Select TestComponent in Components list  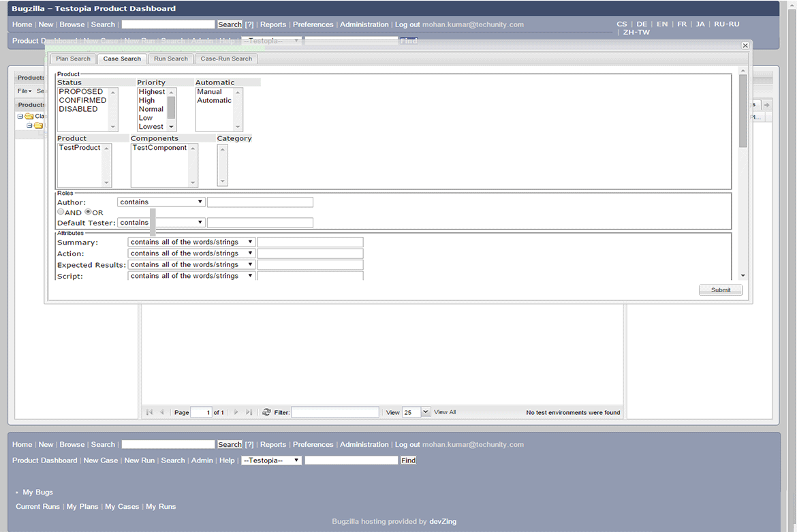point(159,147)
